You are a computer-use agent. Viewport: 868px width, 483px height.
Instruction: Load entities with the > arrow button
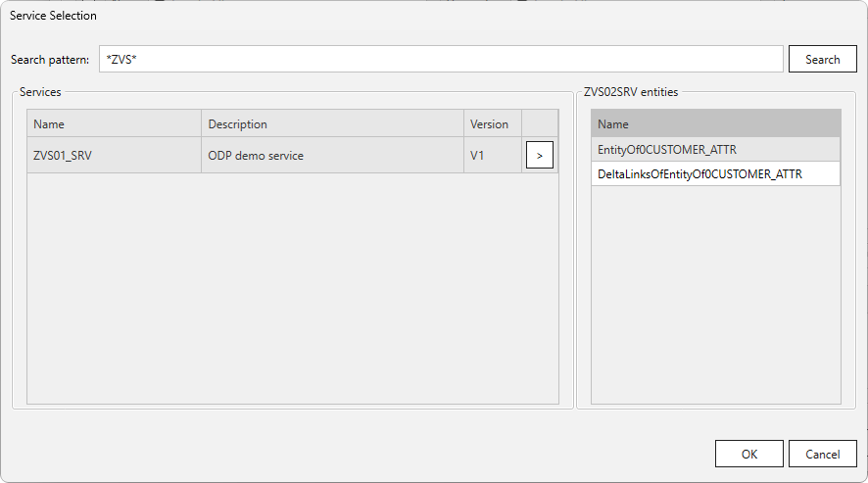540,156
